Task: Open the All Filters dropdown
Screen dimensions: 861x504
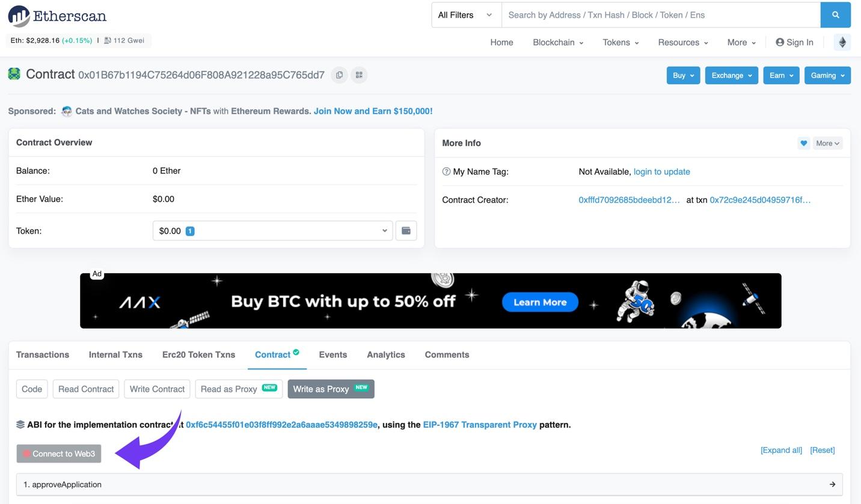Action: (x=466, y=15)
